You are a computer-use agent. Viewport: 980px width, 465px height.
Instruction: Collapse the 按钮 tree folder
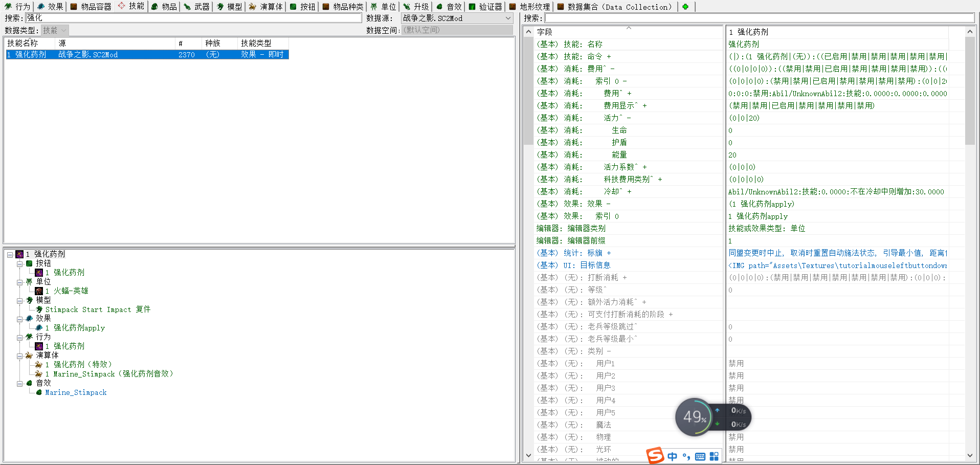pos(19,263)
